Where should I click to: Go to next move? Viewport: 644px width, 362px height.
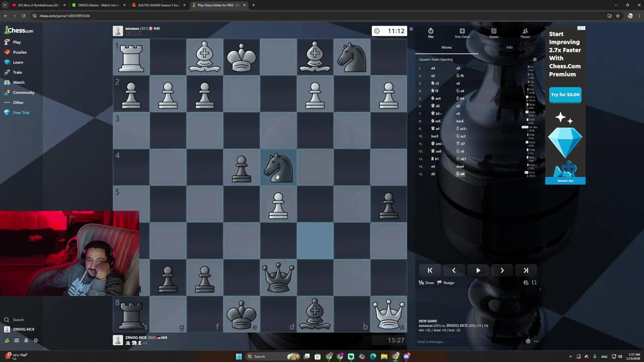pos(502,270)
